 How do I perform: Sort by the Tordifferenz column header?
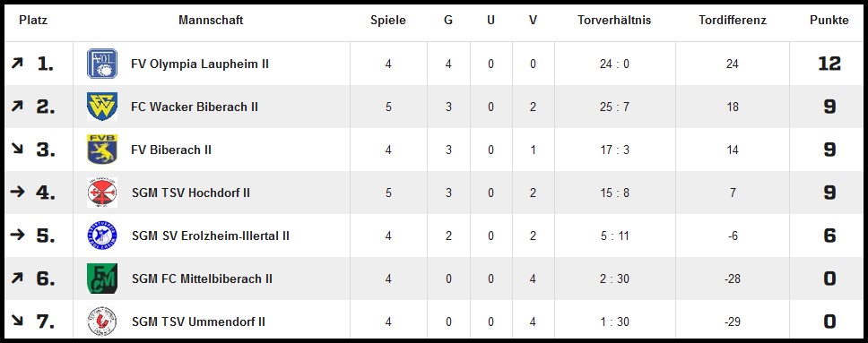pos(733,21)
